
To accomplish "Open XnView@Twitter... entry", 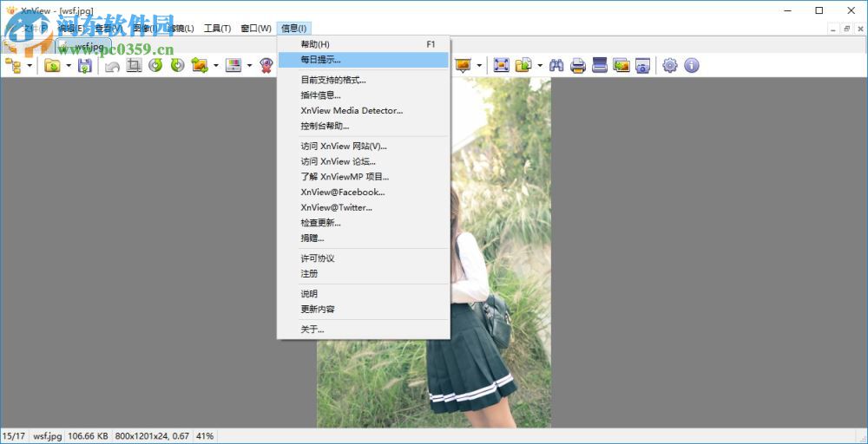I will point(363,207).
